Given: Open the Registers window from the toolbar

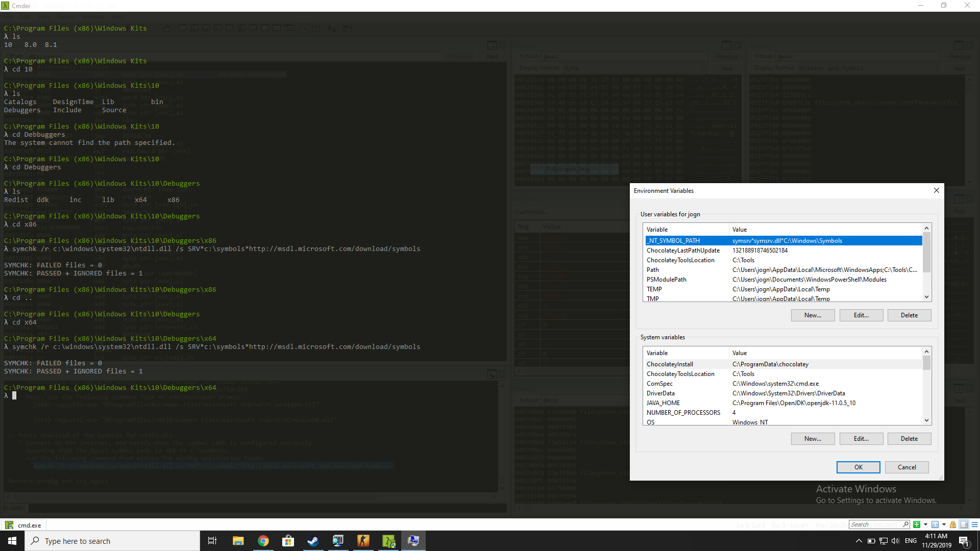Looking at the screenshot, I should click(x=218, y=29).
